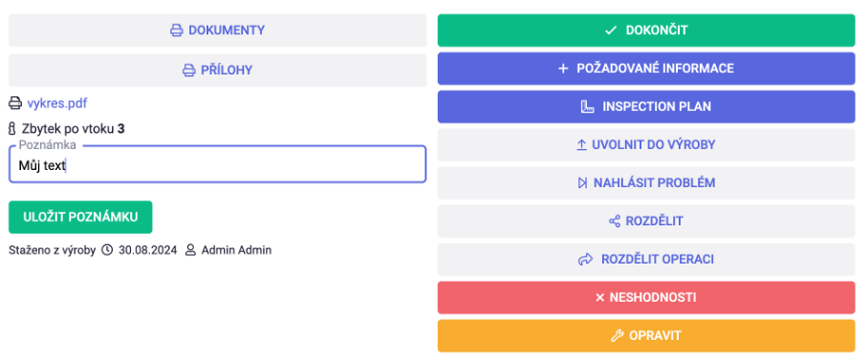Focus the Poznámka text field
This screenshot has height=359, width=868.
217,164
